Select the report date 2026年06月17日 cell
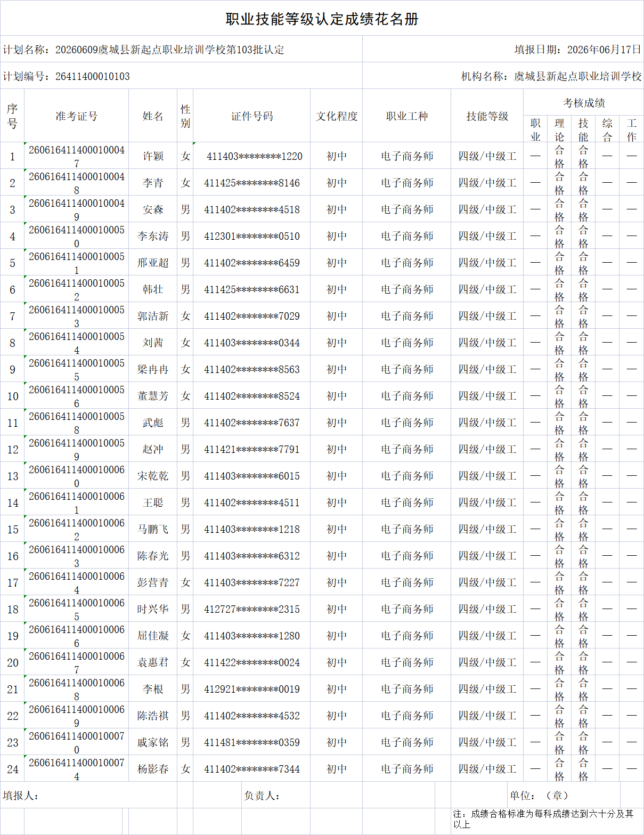644x835 pixels. tap(503, 50)
